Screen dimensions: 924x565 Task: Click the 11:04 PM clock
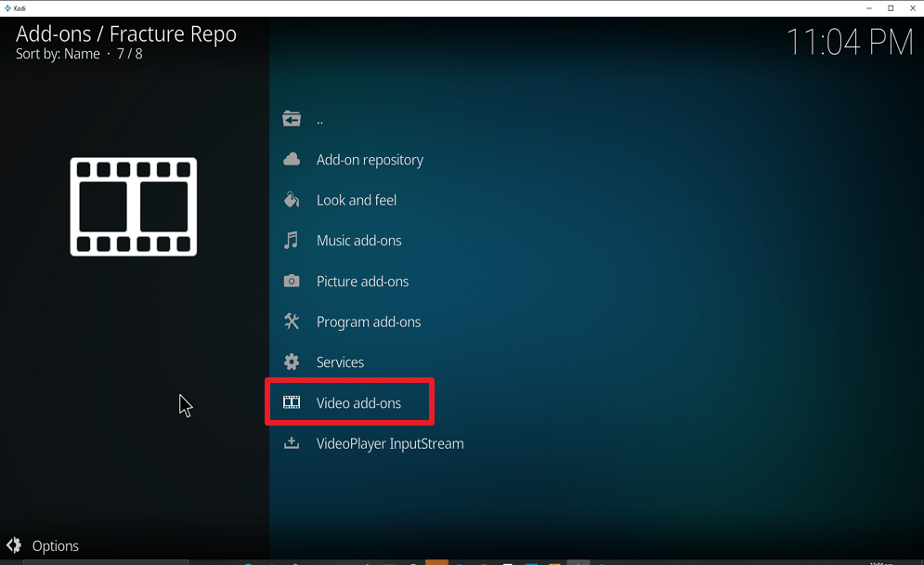pyautogui.click(x=850, y=42)
